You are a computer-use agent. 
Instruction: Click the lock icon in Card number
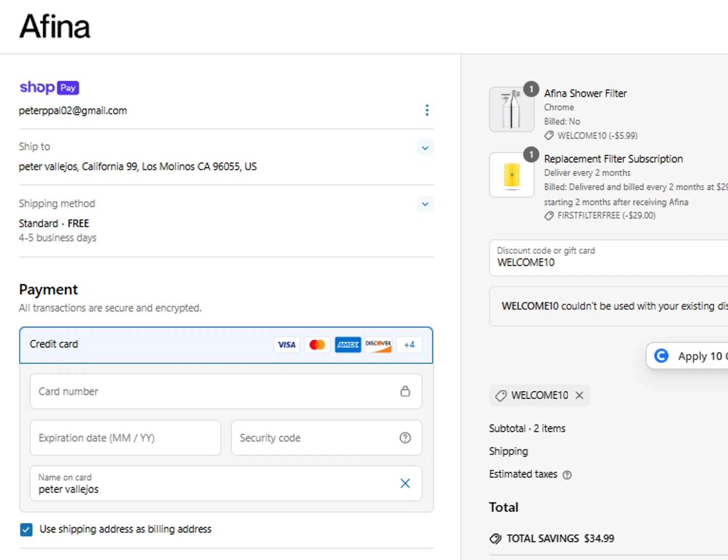pyautogui.click(x=405, y=391)
